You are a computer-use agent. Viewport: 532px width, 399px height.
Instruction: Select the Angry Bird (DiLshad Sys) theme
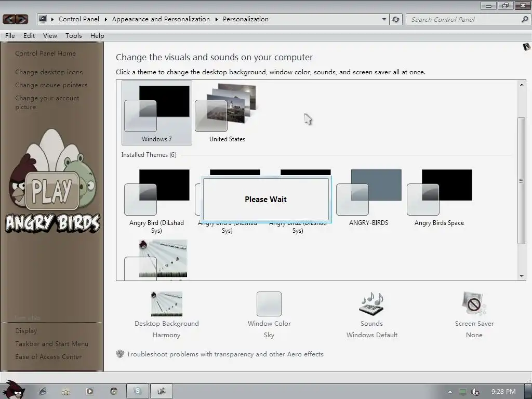coord(156,201)
